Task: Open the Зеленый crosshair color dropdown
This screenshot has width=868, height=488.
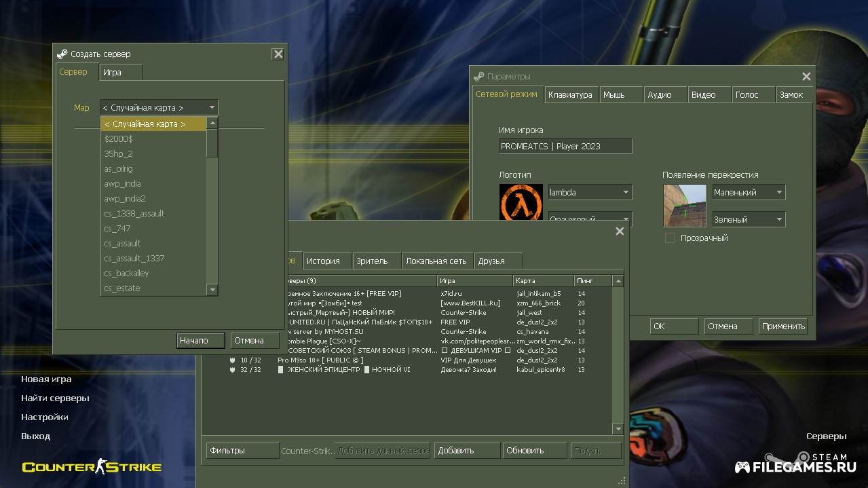Action: click(748, 219)
